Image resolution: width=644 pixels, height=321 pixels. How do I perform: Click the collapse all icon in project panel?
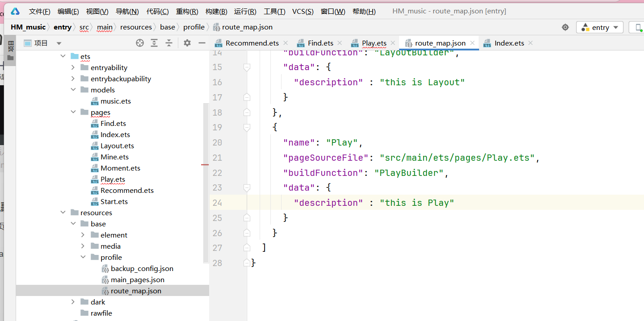point(168,43)
